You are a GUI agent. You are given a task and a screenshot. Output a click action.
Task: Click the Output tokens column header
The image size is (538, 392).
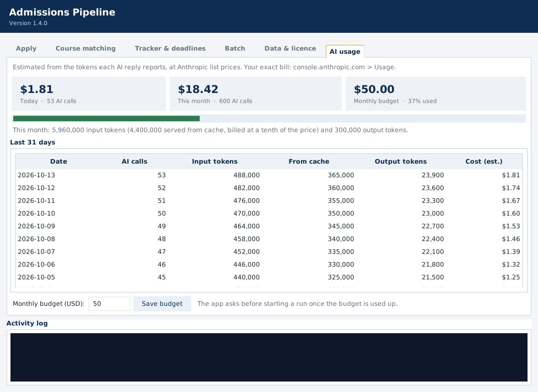coord(401,161)
